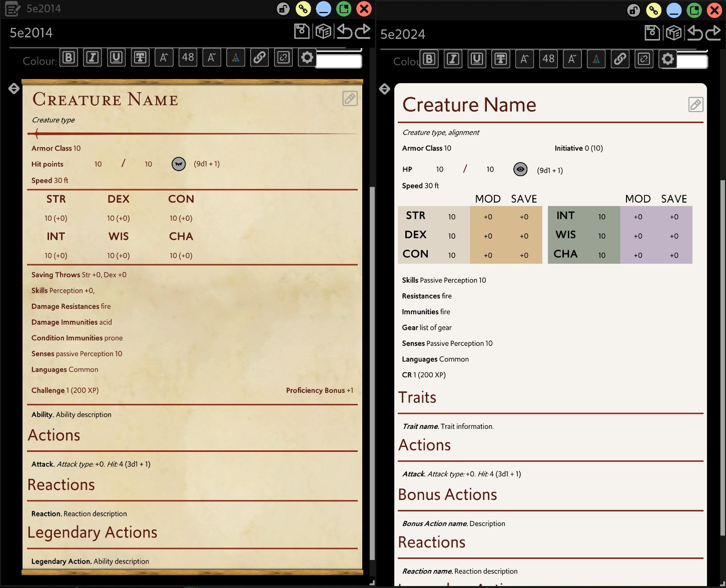Click the yellow link button on 5e2014 window
The image size is (726, 588).
pos(303,9)
